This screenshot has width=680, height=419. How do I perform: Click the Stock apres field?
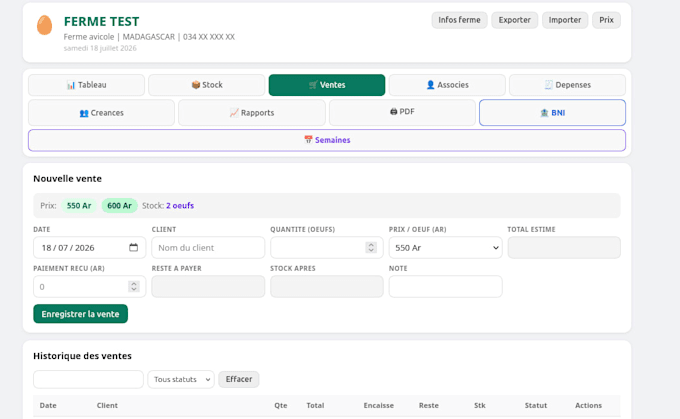(327, 287)
